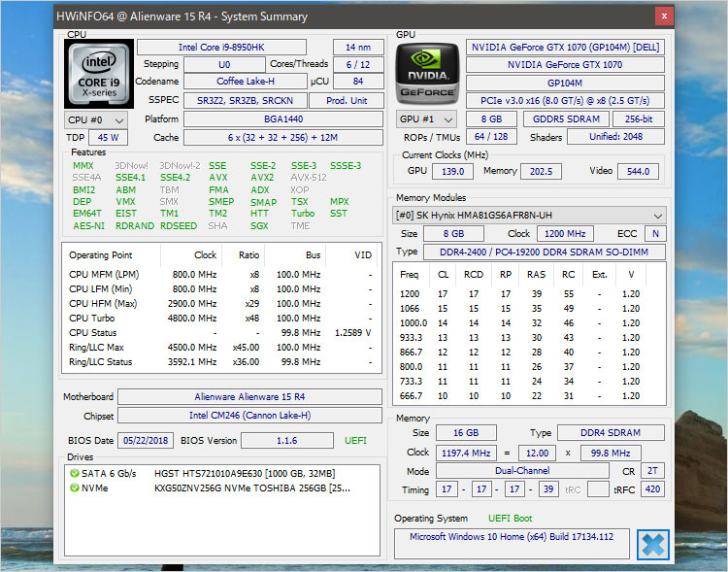Open the CPU #0 selector dropdown
728x572 pixels.
coord(96,119)
